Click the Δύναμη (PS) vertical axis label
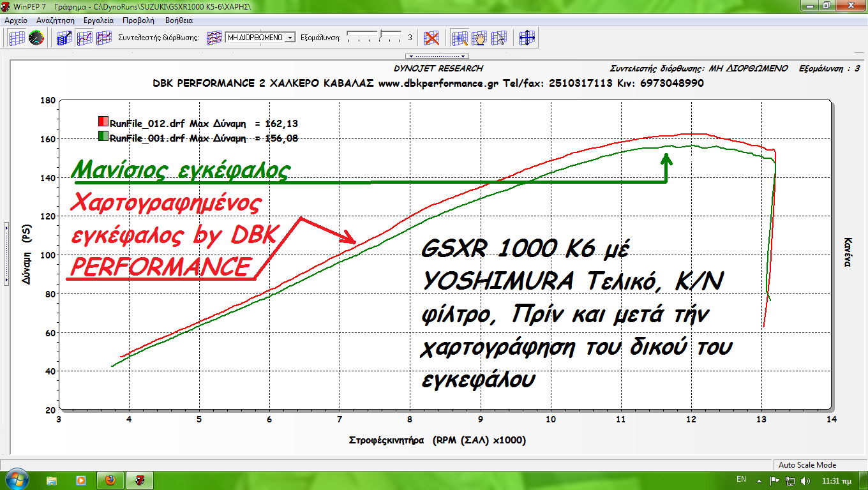Screen dimensions: 868x490 [x=26, y=255]
